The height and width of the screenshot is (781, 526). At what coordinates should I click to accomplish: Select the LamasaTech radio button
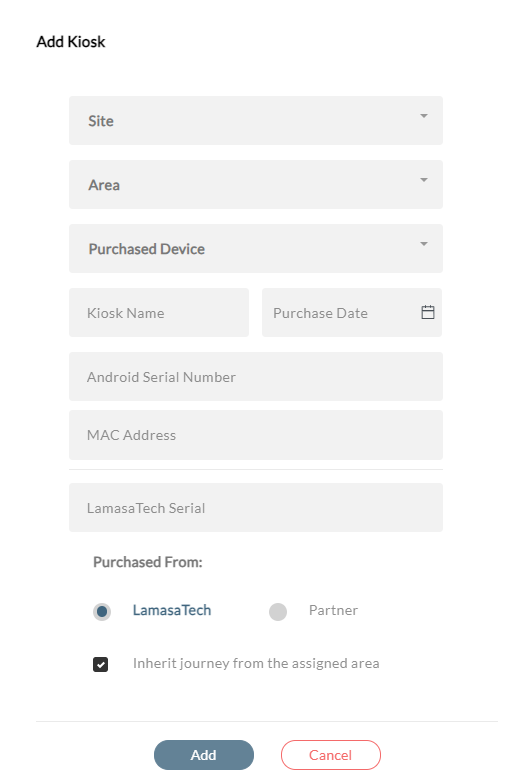tap(102, 611)
